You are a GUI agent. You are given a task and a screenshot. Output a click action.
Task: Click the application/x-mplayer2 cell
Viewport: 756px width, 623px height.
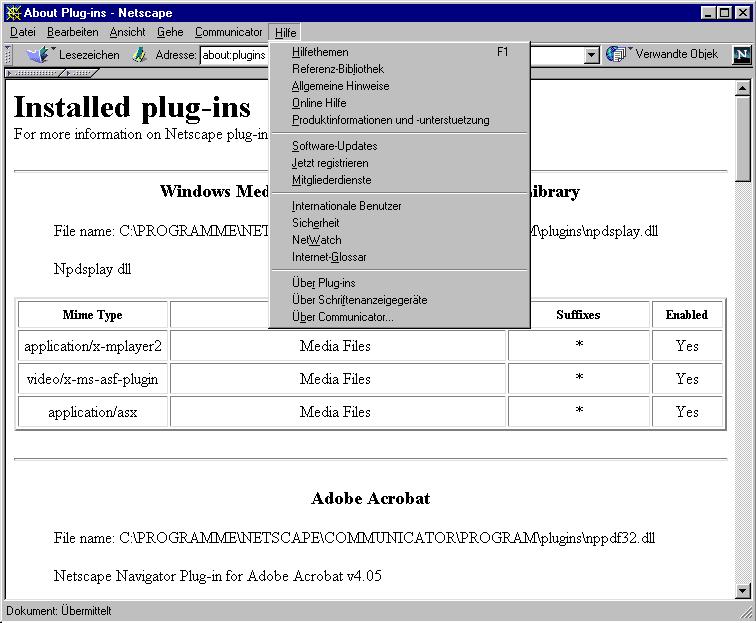pos(93,346)
